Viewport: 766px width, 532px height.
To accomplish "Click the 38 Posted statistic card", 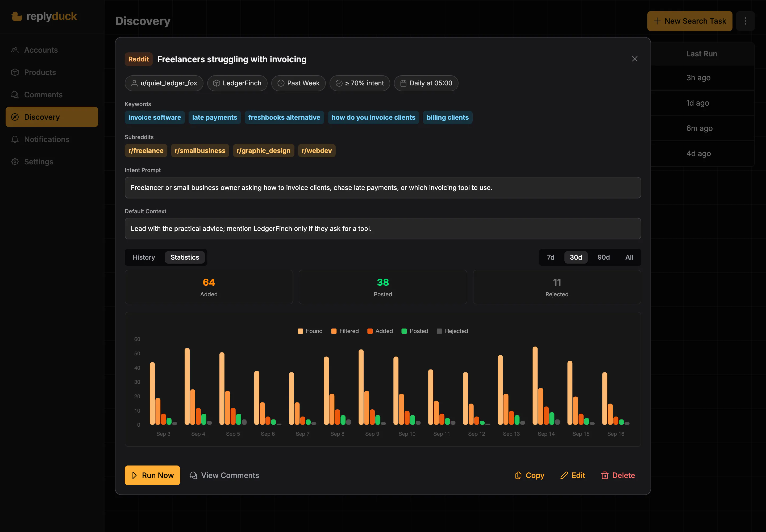I will click(x=383, y=287).
